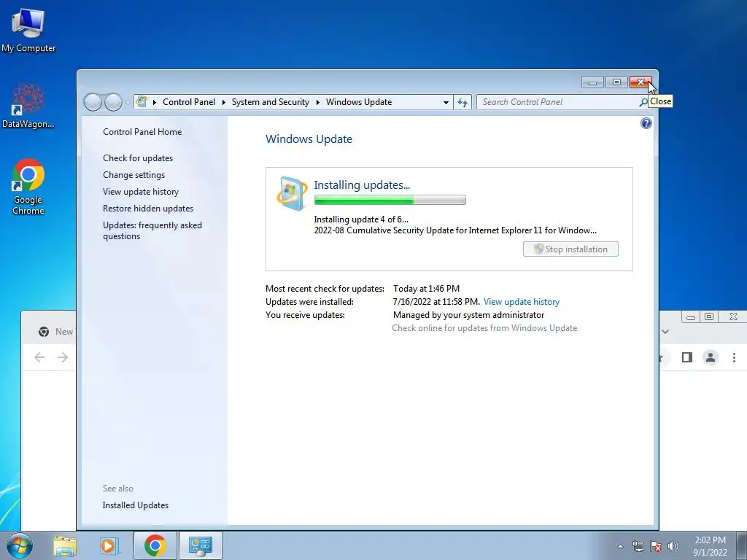Open the My Computer desktop icon
Image resolution: width=747 pixels, height=560 pixels.
(28, 29)
